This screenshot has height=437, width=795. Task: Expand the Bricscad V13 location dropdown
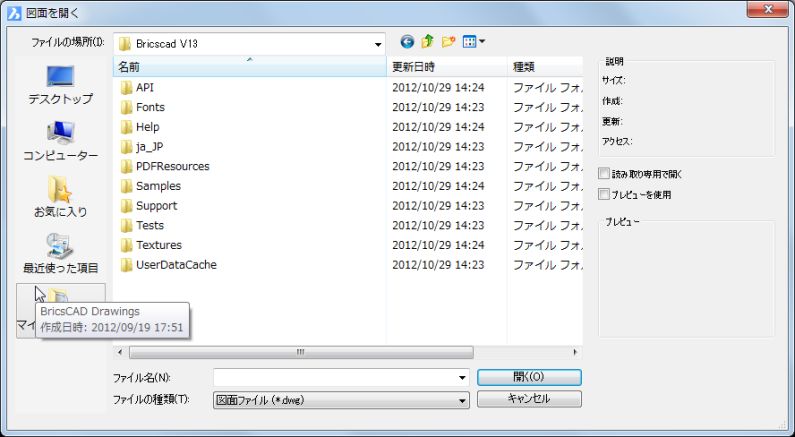[378, 44]
